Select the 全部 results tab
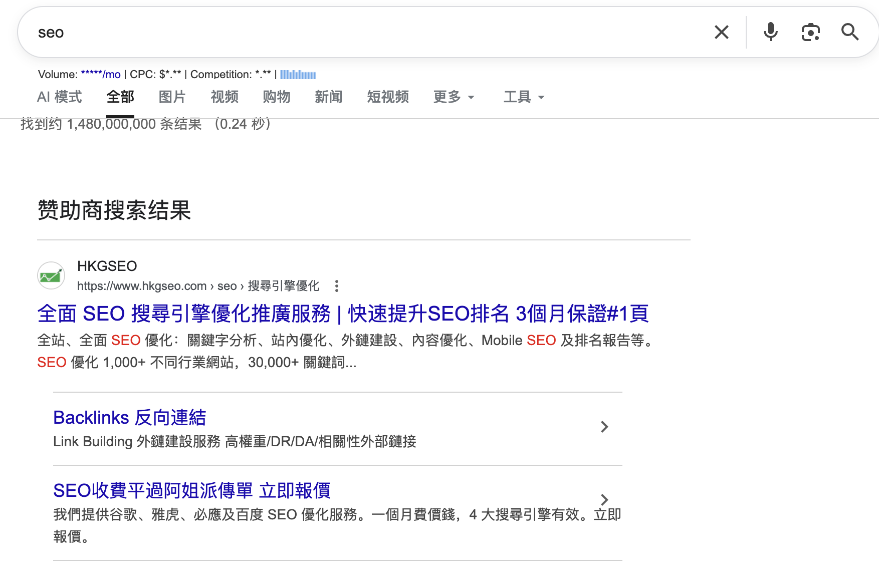879x588 pixels. point(120,97)
